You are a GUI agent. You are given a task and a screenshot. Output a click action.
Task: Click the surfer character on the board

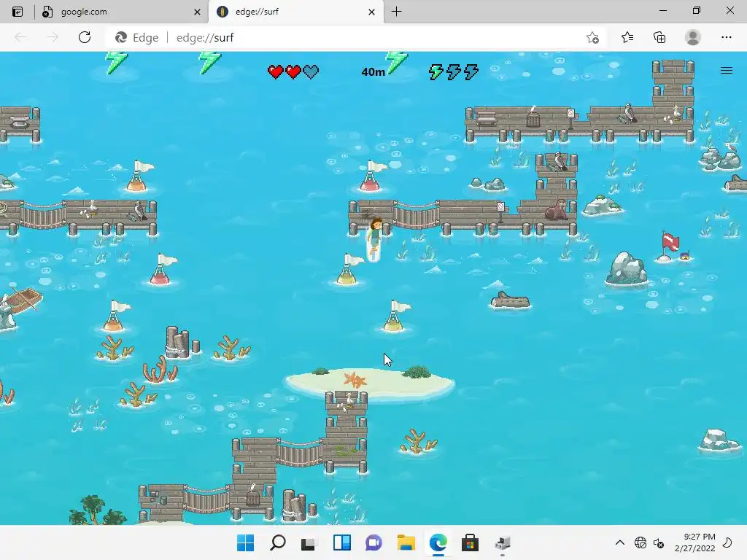(374, 239)
